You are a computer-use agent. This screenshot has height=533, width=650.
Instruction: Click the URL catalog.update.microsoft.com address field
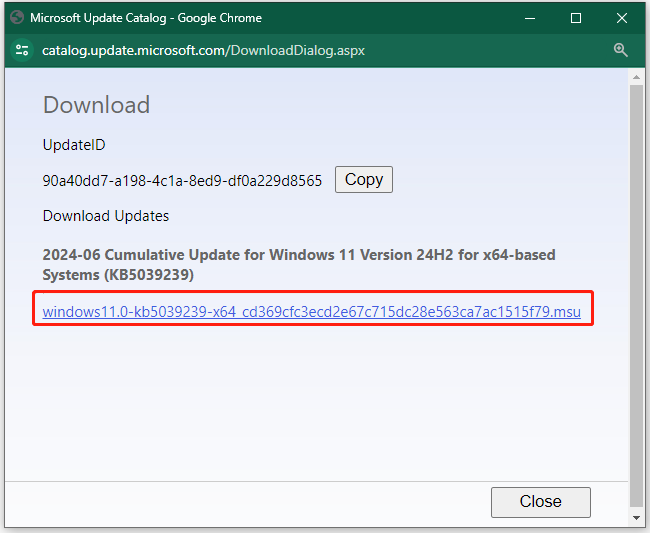point(203,51)
